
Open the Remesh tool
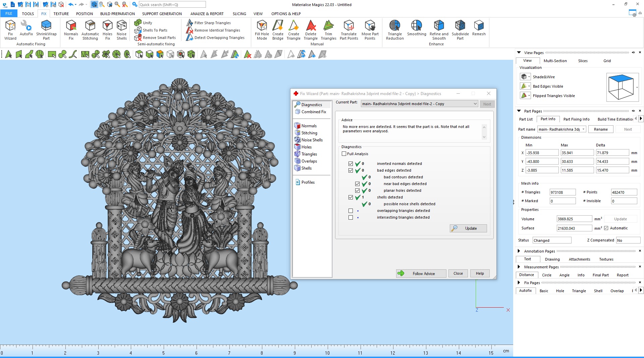click(479, 28)
